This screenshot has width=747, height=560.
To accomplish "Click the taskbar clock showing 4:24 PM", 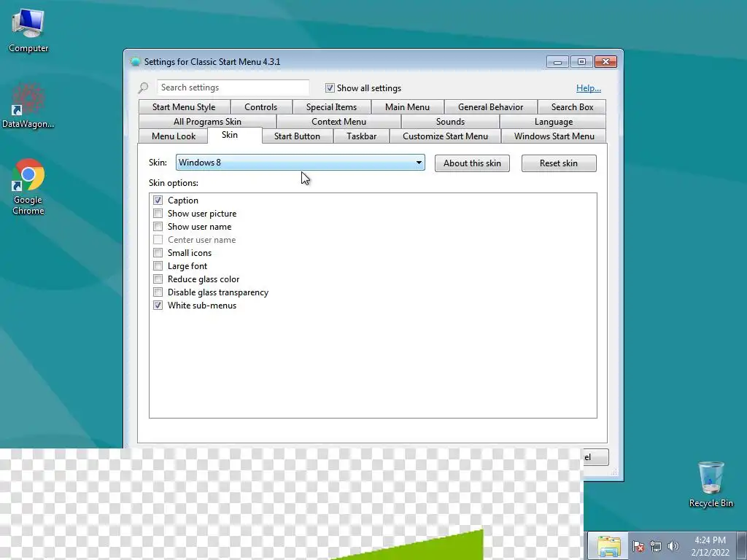I will pyautogui.click(x=710, y=546).
